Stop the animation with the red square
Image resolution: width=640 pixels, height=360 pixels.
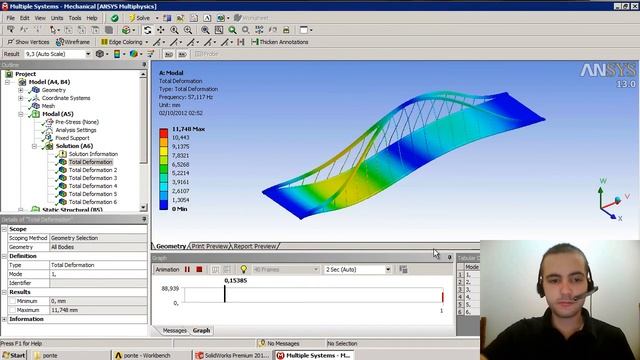(199, 269)
